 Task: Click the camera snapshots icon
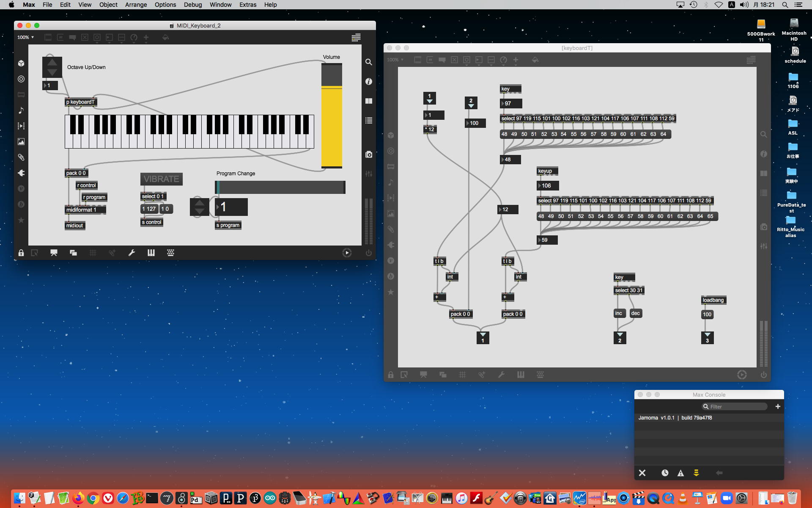[x=369, y=155]
